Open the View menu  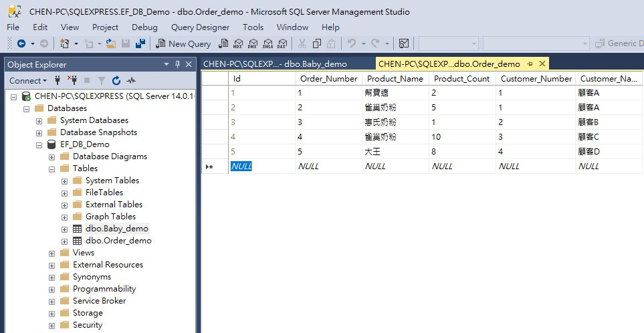[x=70, y=27]
